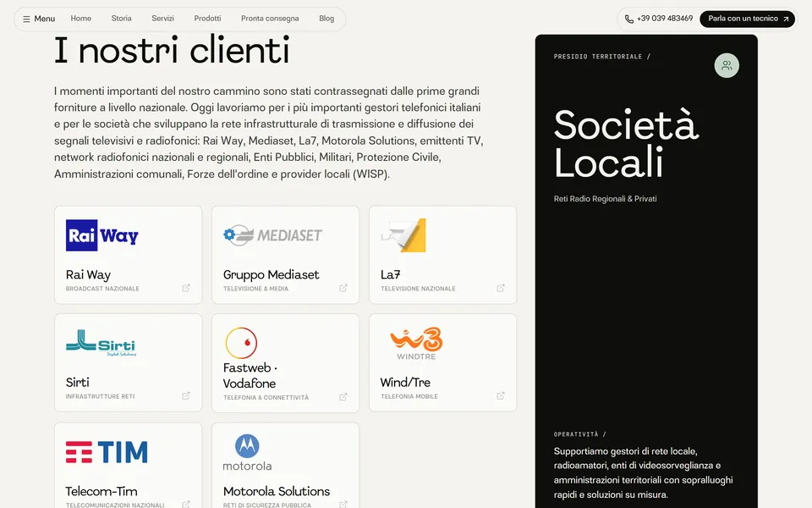Click the Motorola Solutions card title

[x=277, y=491]
